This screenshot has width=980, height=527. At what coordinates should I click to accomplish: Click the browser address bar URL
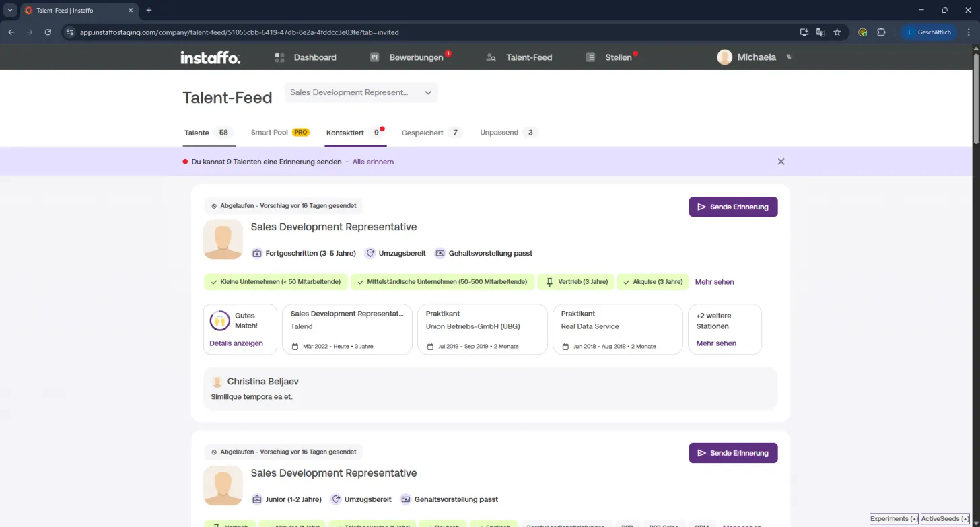tap(240, 32)
